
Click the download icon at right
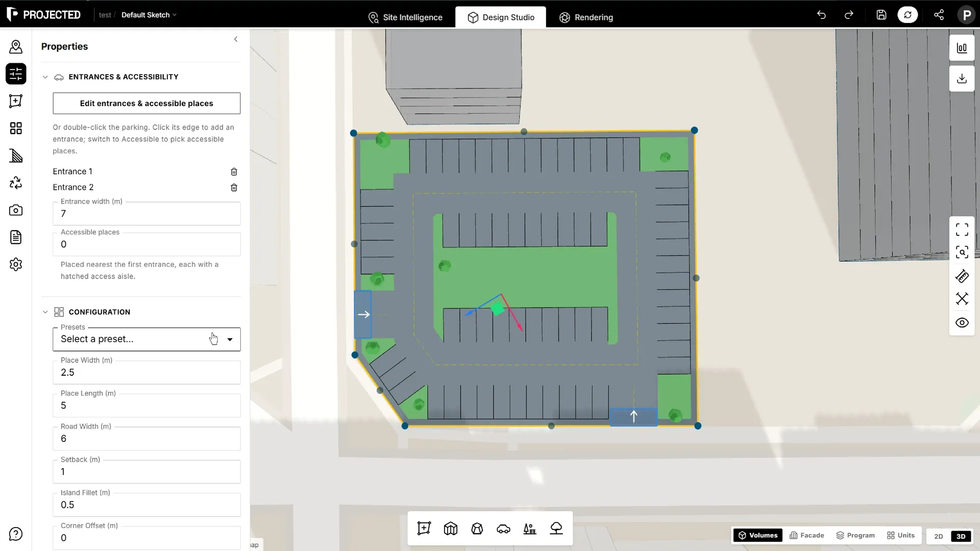point(962,79)
